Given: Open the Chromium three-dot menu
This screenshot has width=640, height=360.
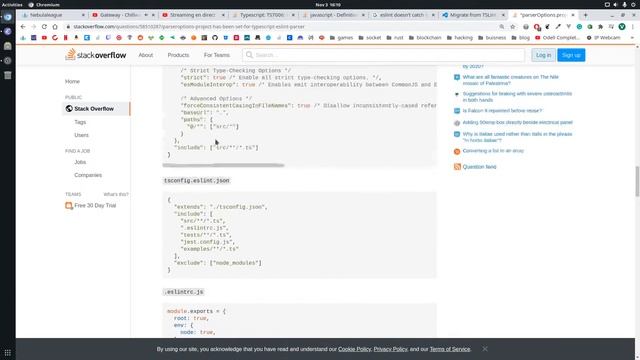Looking at the screenshot, I should 632,27.
